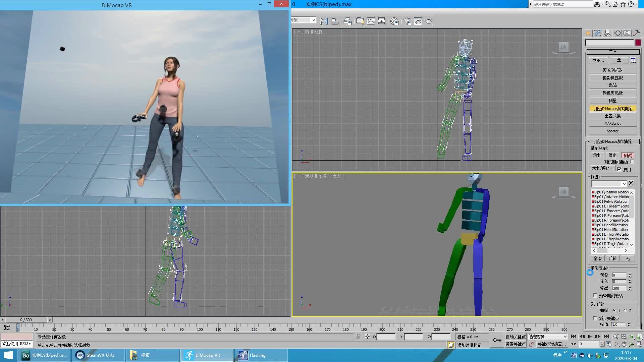Click the teapot Render Production icon
Screen dimensions: 644x362
(x=429, y=21)
